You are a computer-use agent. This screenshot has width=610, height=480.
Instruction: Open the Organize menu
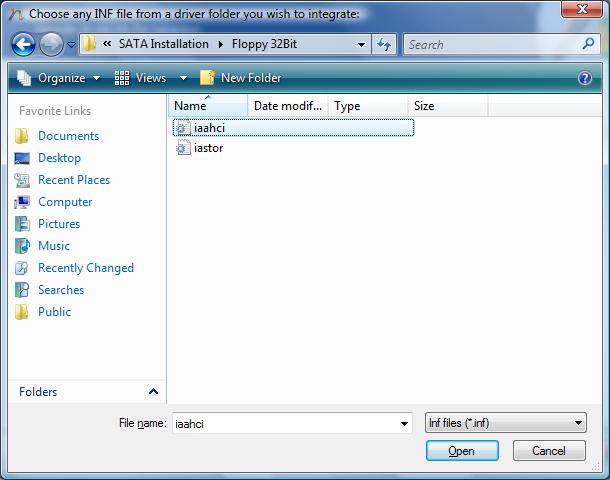[x=60, y=78]
